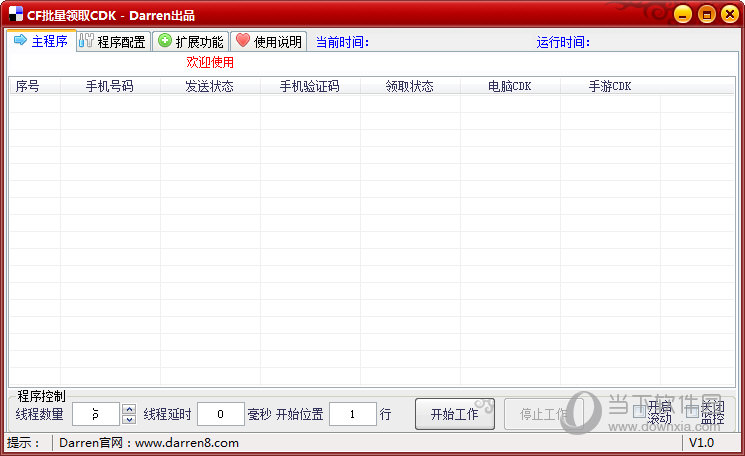The image size is (745, 456).
Task: Start processing with 开始工作 button
Action: [455, 414]
